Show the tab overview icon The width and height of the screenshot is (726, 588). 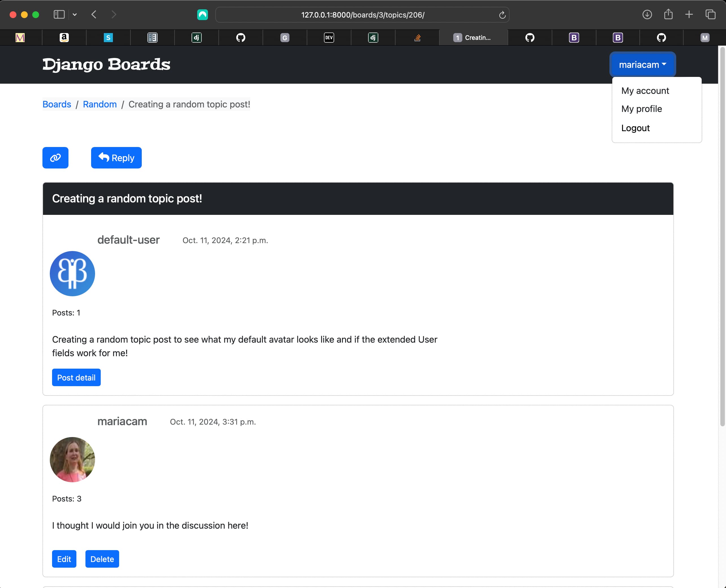pos(710,15)
